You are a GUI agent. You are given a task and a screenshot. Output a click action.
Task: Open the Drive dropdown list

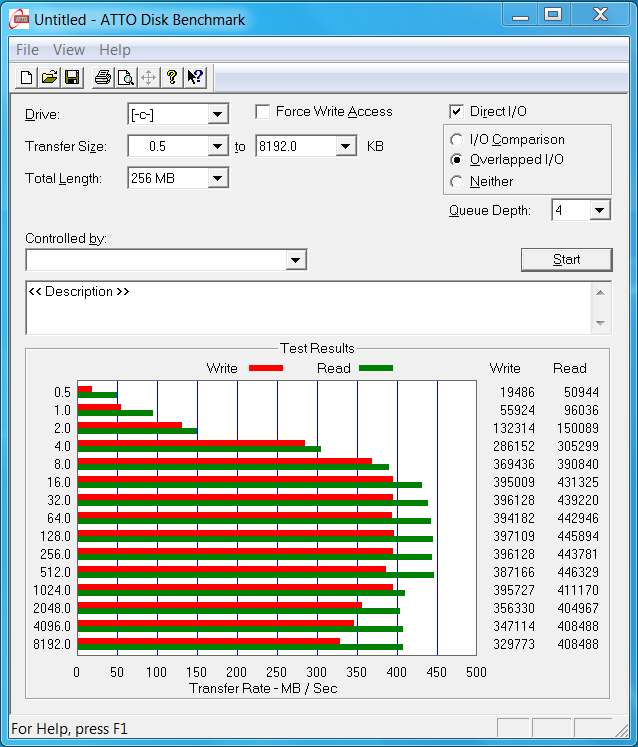tap(217, 115)
